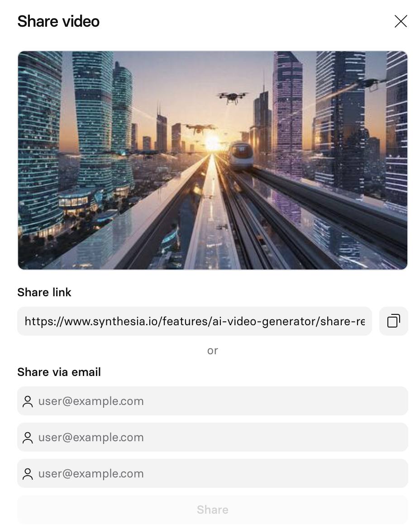Click the person icon in first email field
Viewport: 420px width, 530px height.
click(28, 401)
